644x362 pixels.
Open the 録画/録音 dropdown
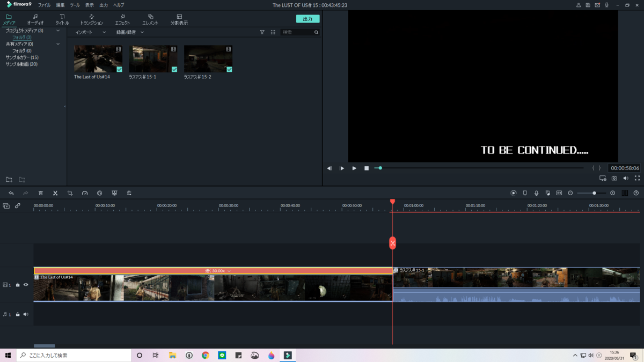point(130,32)
